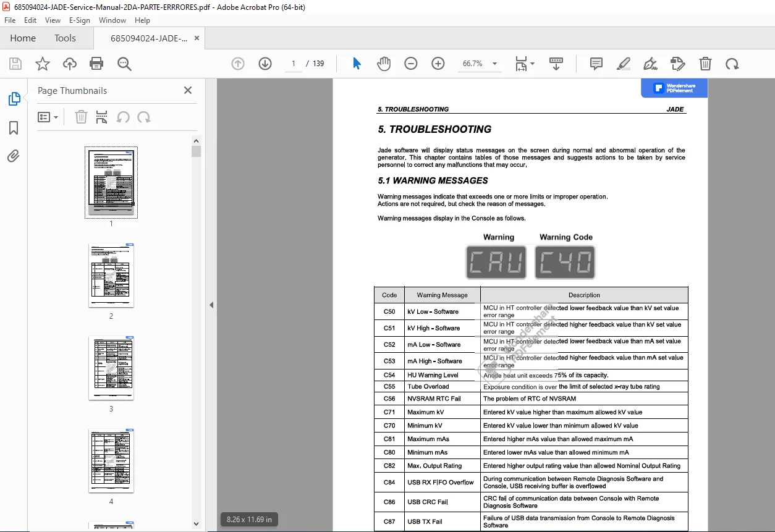This screenshot has height=532, width=775.
Task: Choose the selection arrow tool
Action: [x=357, y=64]
